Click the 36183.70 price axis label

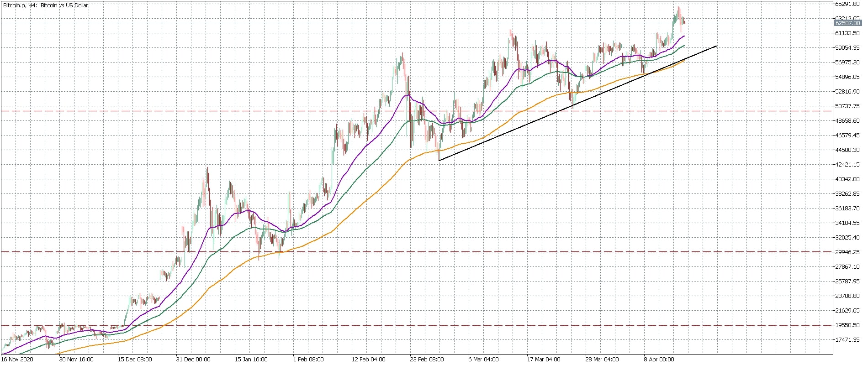[847, 209]
